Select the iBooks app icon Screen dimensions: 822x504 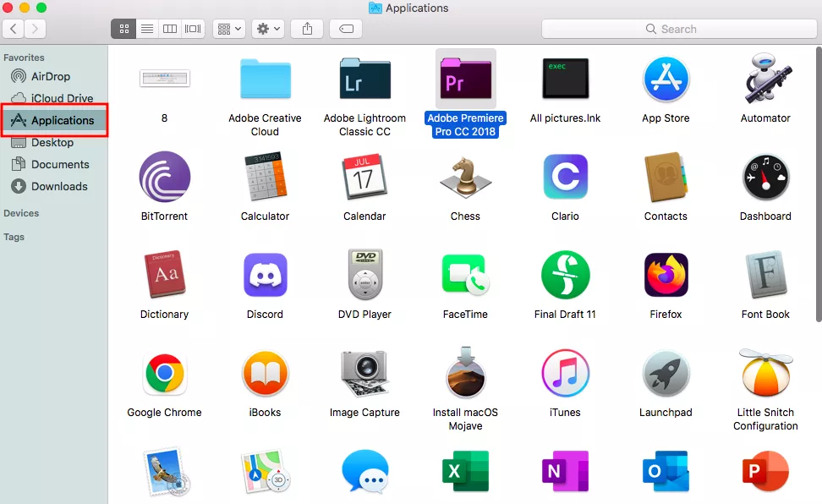click(266, 374)
